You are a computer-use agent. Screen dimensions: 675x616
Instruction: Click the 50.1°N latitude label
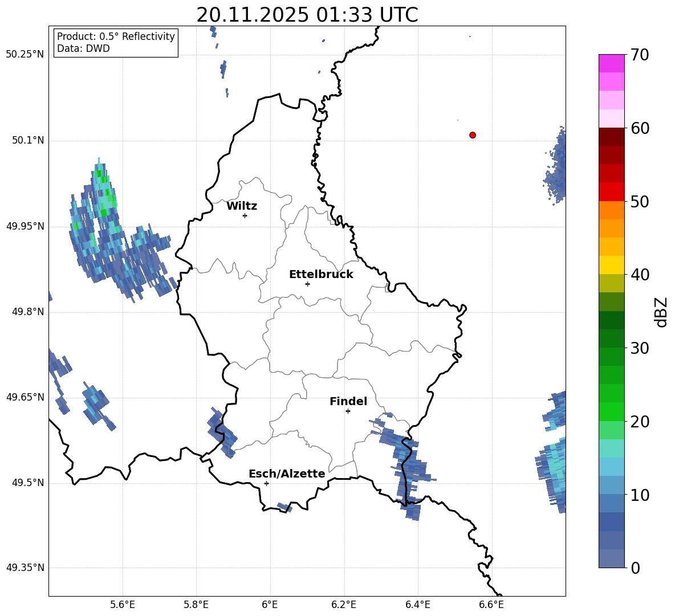pos(28,140)
